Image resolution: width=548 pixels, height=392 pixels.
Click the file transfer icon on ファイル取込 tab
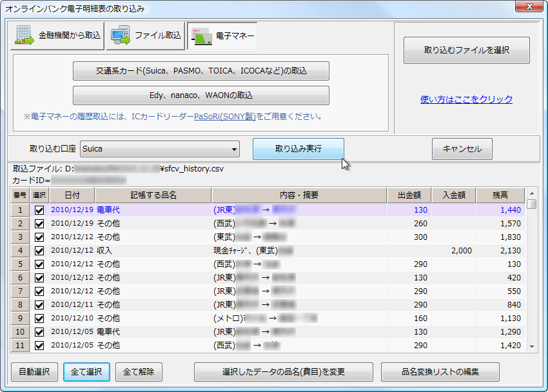119,35
